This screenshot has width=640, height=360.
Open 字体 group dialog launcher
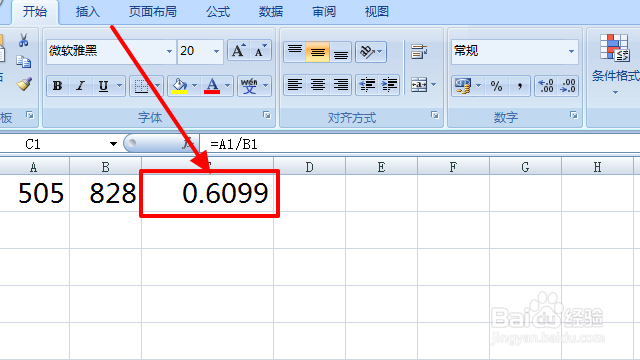267,116
